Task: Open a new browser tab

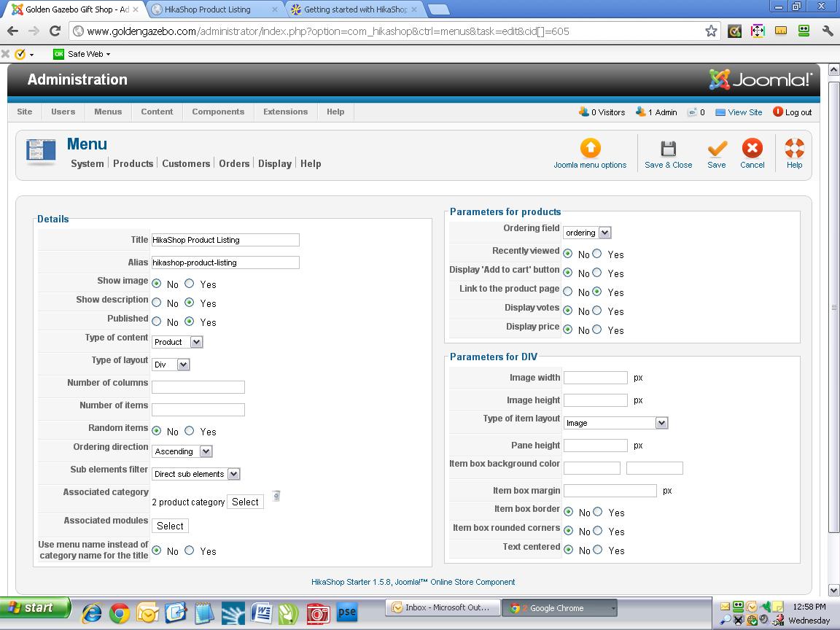Action: coord(439,9)
